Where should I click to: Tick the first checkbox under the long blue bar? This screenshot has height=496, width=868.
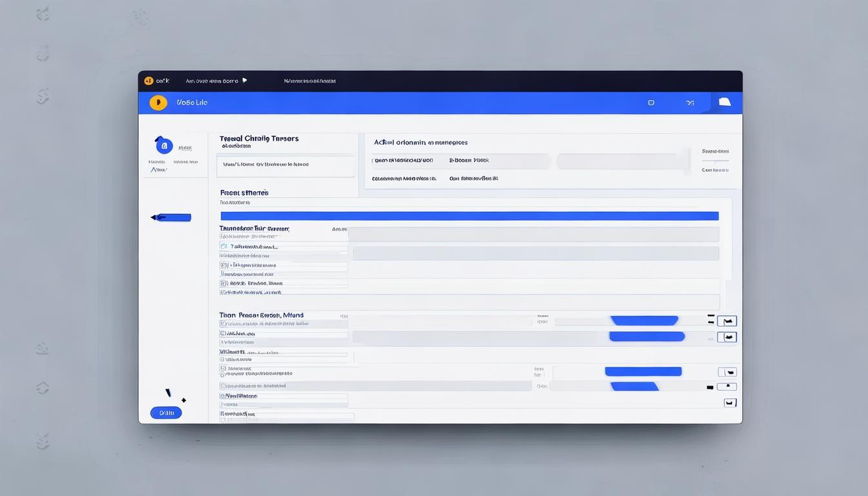click(x=223, y=247)
